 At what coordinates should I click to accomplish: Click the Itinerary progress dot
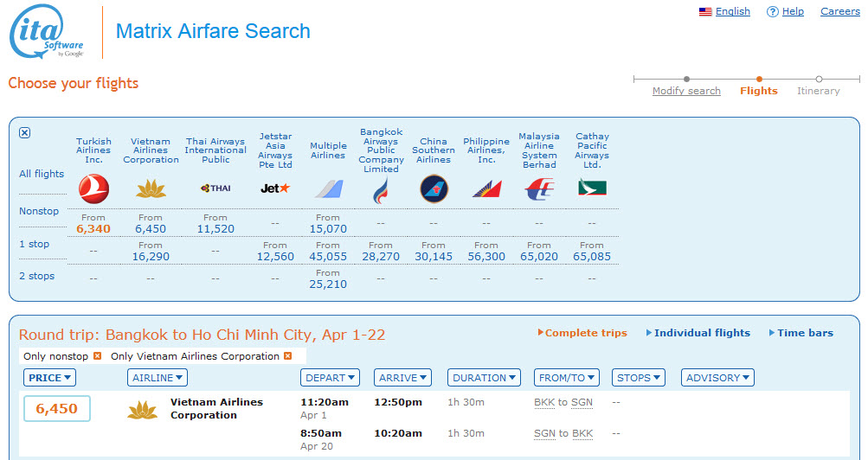pyautogui.click(x=819, y=79)
